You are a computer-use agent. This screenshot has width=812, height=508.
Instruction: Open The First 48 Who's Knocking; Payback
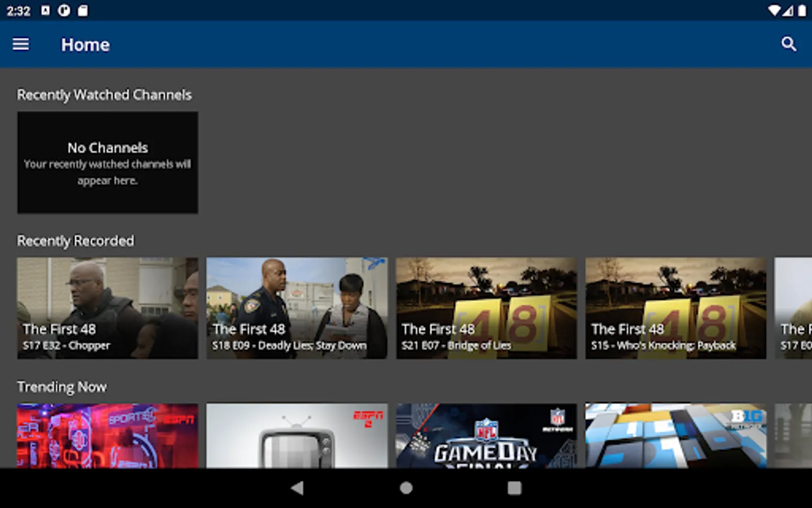point(676,308)
